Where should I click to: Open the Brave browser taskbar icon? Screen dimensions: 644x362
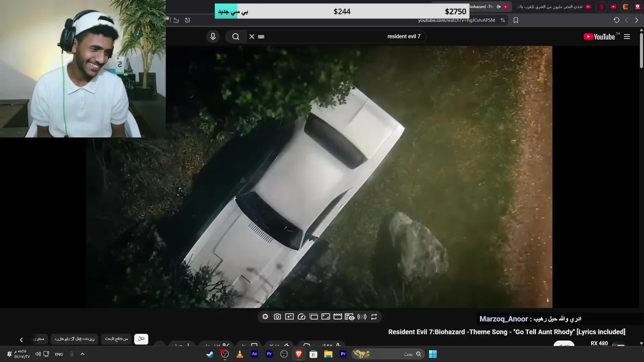click(299, 354)
